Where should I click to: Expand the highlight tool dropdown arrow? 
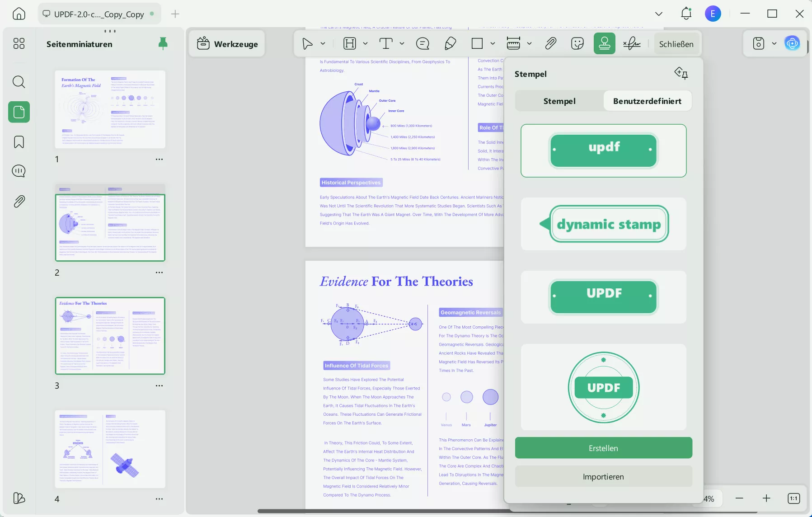365,44
